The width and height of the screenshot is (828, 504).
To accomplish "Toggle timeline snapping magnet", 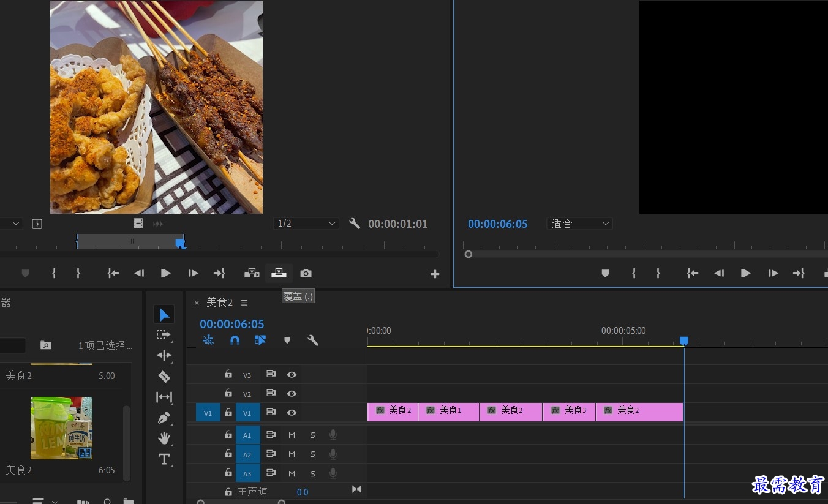I will coord(235,340).
